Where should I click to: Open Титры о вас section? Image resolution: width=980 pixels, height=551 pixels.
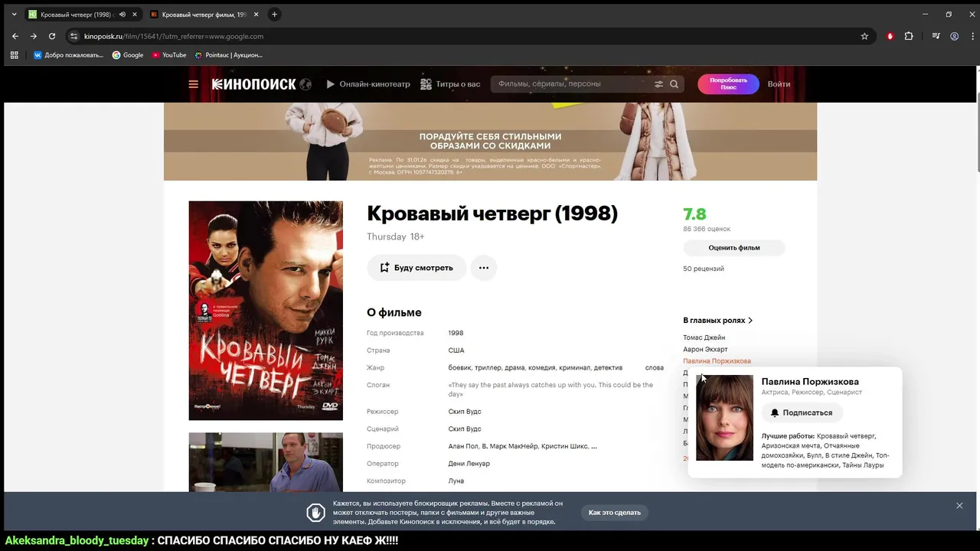450,84
